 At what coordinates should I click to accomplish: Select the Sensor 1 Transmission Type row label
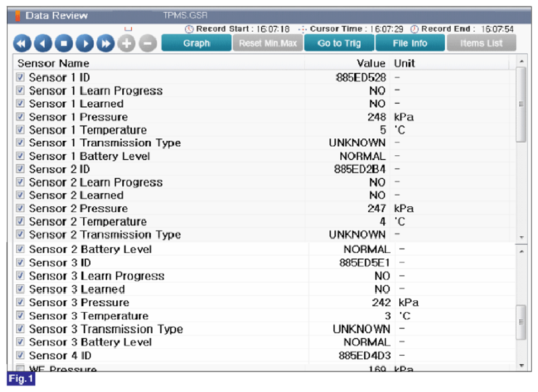click(104, 143)
